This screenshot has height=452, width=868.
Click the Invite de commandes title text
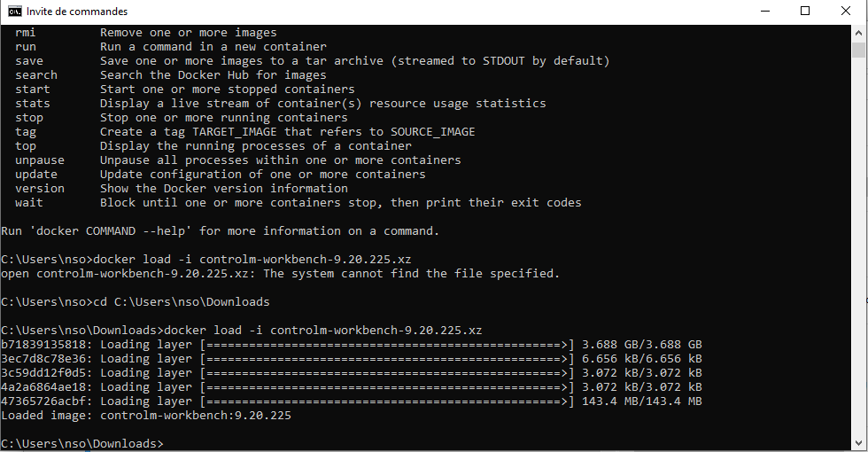coord(77,11)
